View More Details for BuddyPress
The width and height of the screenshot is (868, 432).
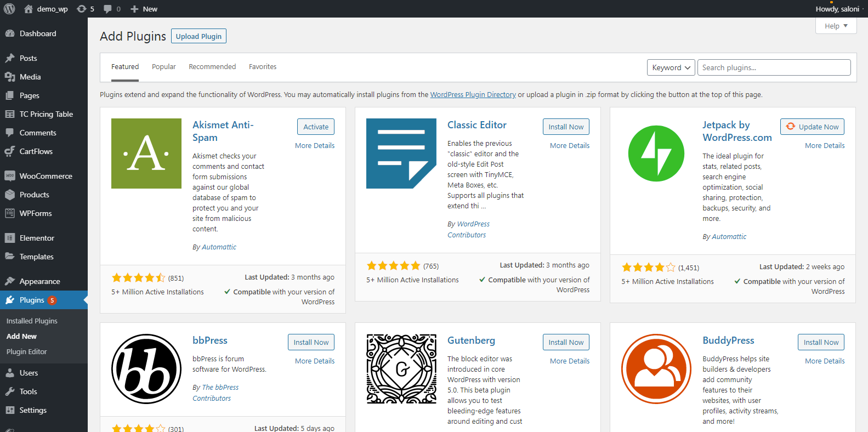tap(825, 361)
